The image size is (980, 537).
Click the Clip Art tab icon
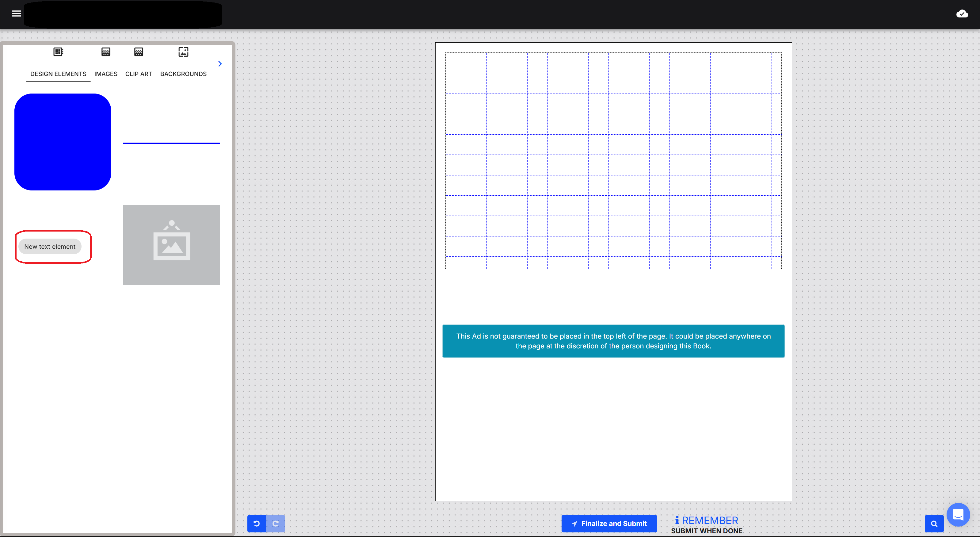coord(139,52)
